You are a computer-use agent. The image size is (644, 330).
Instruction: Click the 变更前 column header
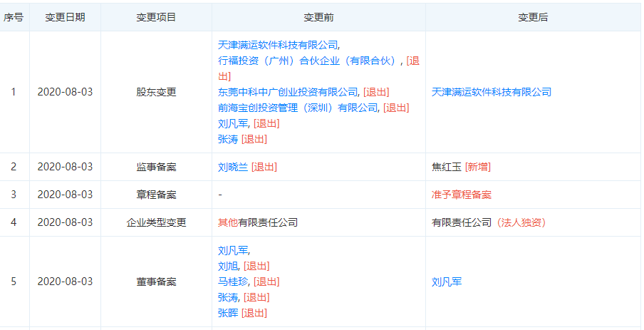point(318,17)
